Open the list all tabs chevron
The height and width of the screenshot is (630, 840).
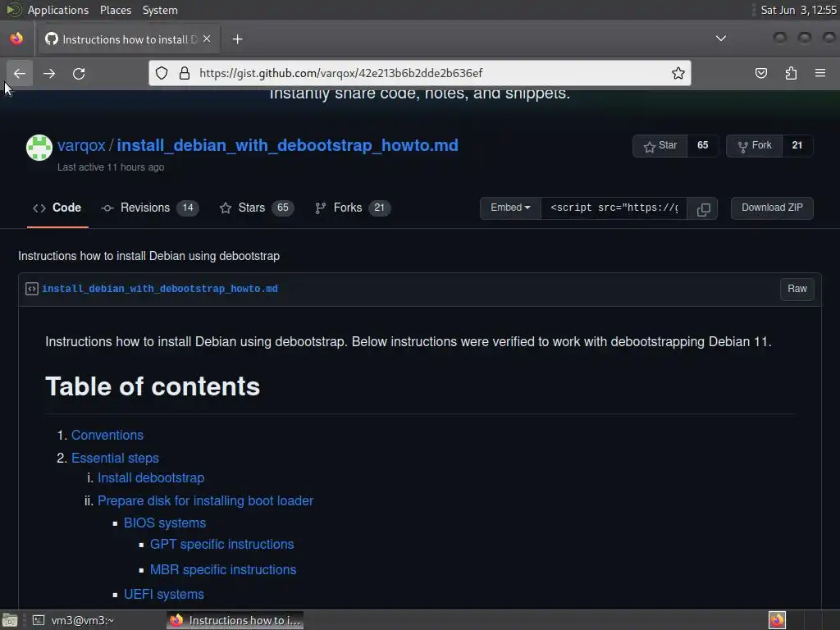[721, 39]
